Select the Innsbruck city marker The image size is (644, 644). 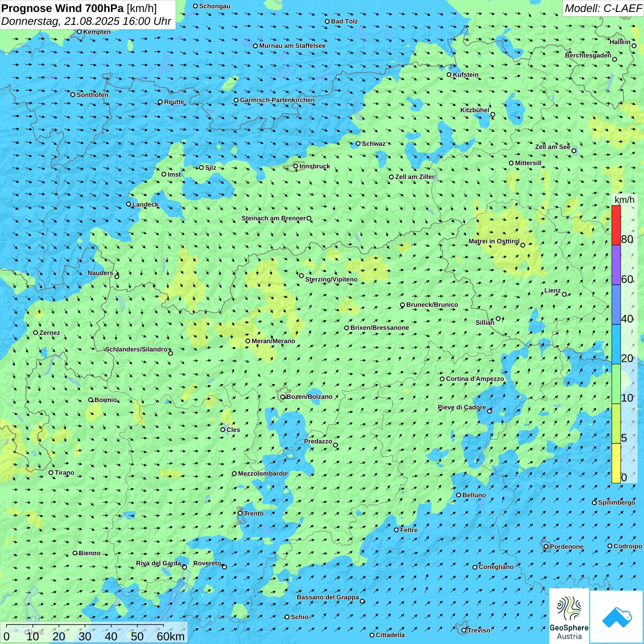pyautogui.click(x=296, y=167)
